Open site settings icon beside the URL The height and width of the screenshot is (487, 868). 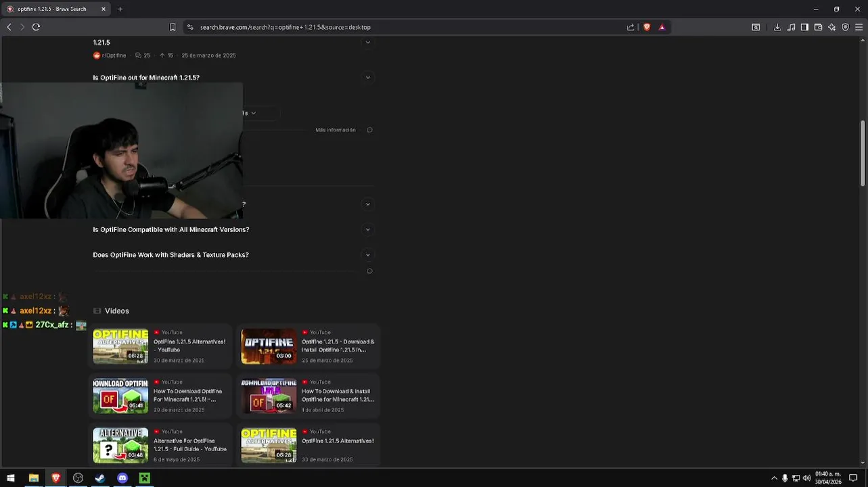[190, 27]
